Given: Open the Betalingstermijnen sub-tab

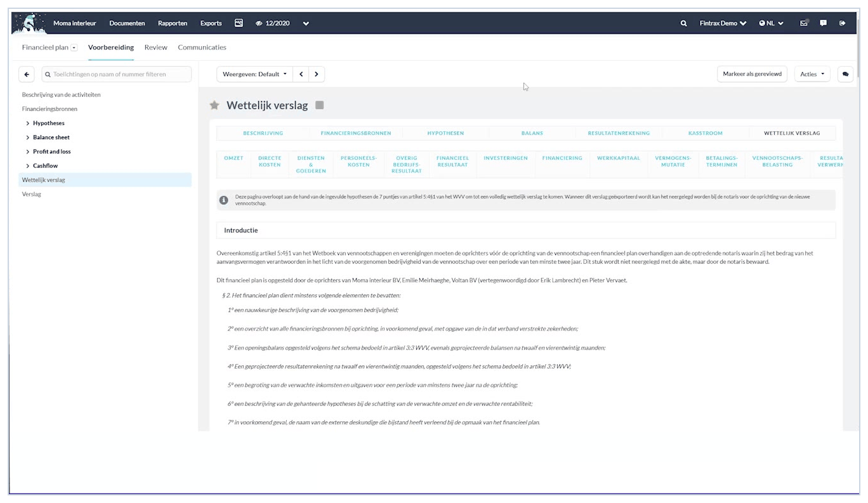Looking at the screenshot, I should click(722, 161).
